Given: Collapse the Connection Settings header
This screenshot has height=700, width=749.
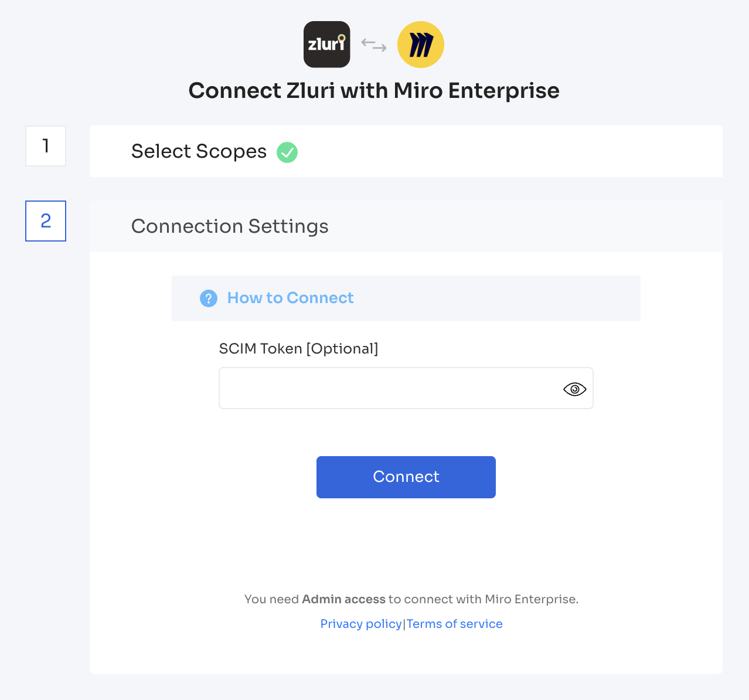Looking at the screenshot, I should (x=406, y=226).
